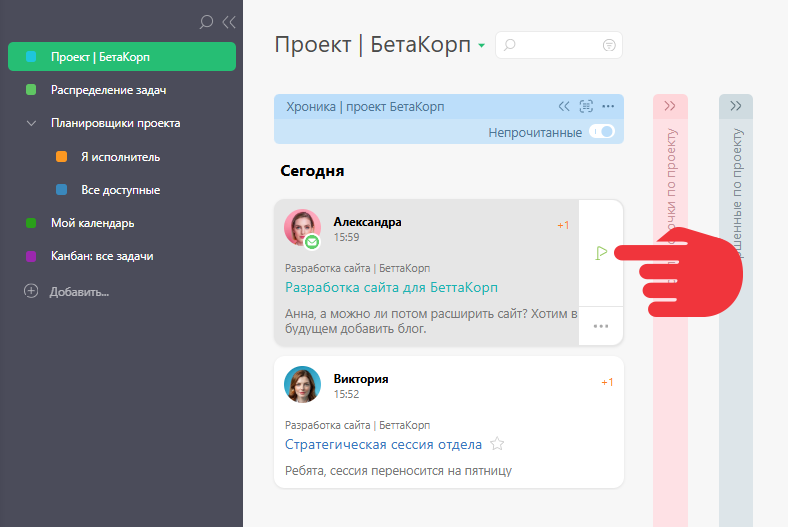788x527 pixels.
Task: Open the Хроника column three-dots menu
Action: coord(608,106)
